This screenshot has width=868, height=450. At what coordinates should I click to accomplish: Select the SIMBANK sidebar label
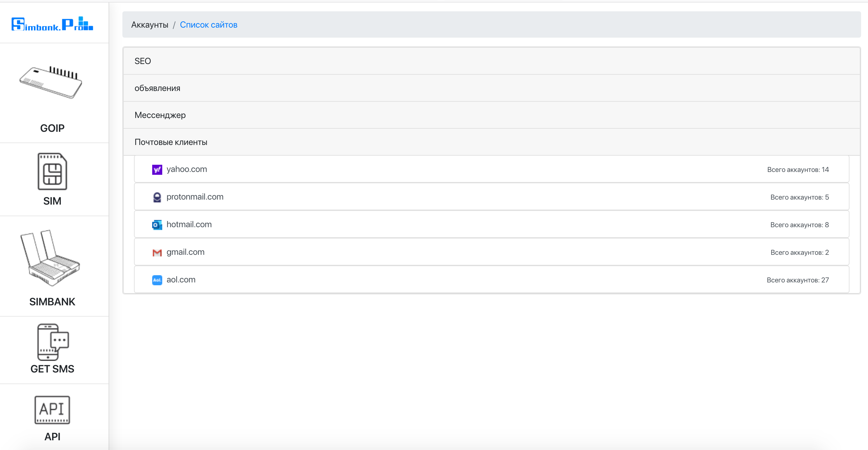point(52,302)
